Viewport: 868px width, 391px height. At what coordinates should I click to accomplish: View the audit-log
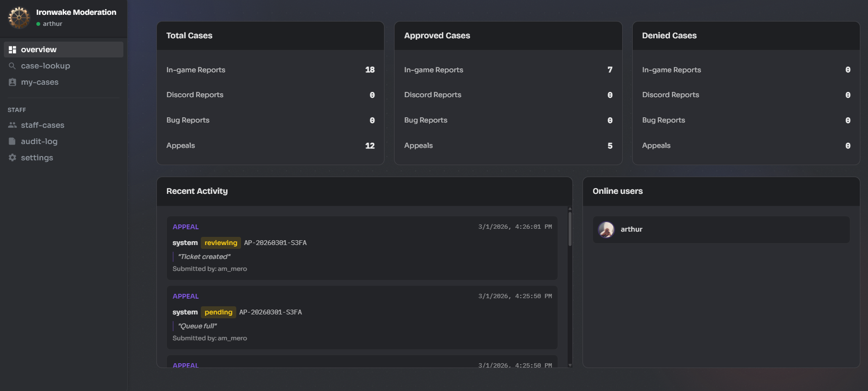pos(64,142)
